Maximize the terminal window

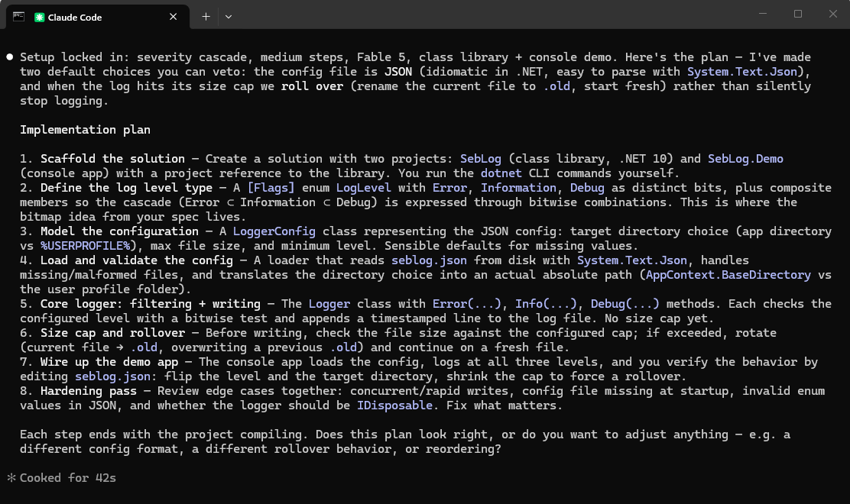pos(798,14)
